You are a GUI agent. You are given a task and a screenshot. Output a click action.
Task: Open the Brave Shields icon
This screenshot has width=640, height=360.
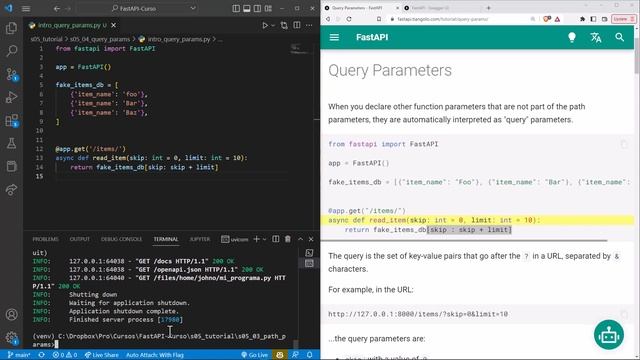coord(547,19)
